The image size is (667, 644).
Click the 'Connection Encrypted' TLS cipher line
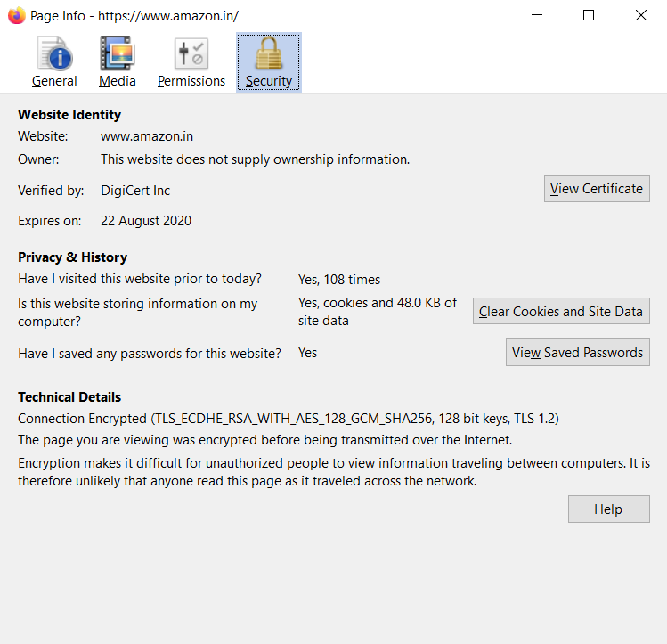tap(288, 419)
